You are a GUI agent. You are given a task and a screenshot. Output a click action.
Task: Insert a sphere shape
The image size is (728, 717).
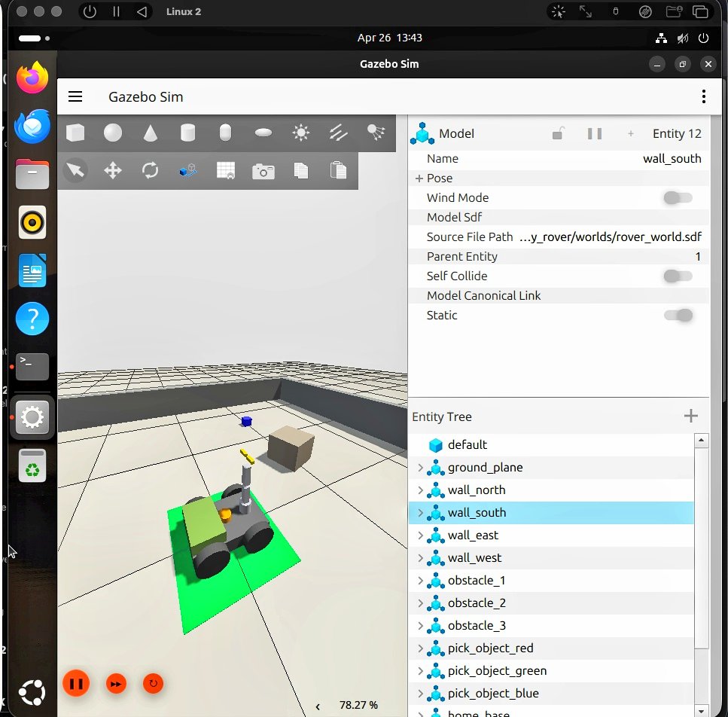coord(113,133)
